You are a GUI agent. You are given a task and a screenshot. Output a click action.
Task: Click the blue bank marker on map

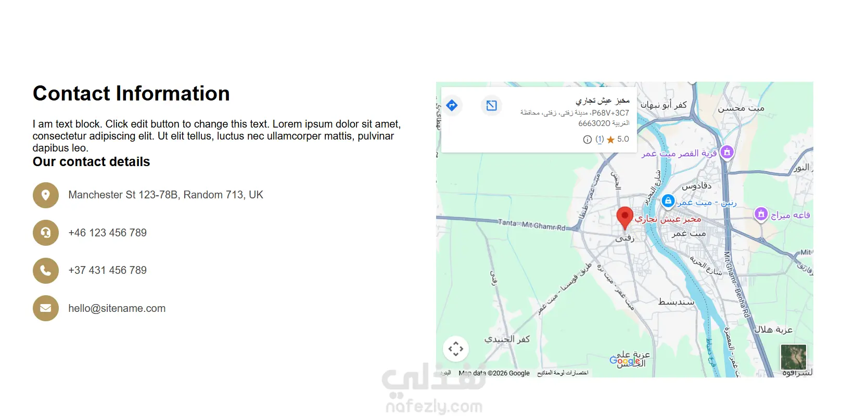point(668,200)
